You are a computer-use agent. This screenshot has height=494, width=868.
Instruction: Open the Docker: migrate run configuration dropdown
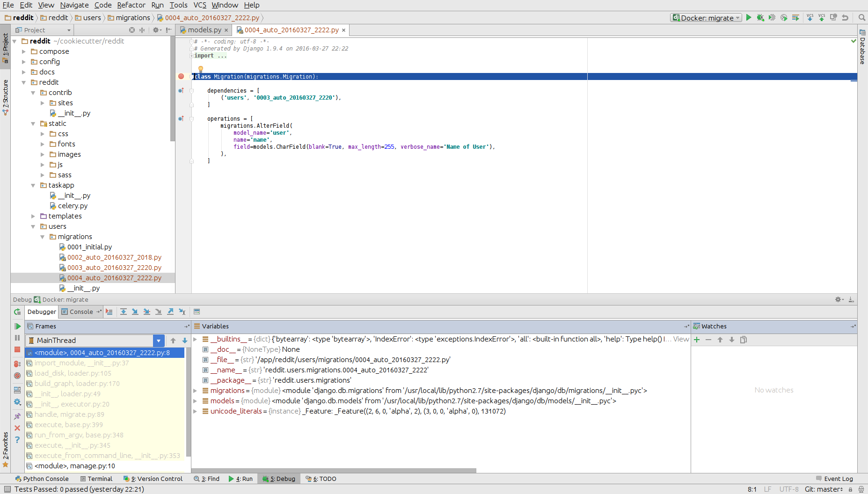pyautogui.click(x=706, y=18)
